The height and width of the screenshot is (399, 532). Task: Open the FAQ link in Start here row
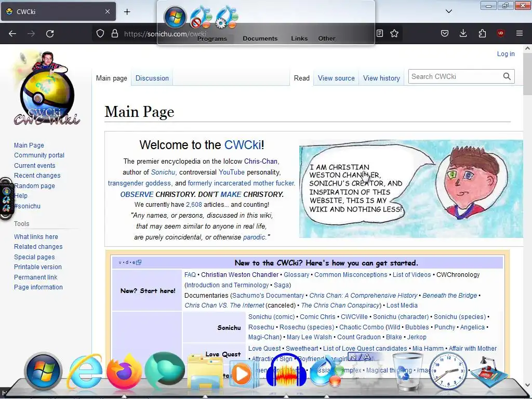point(190,275)
